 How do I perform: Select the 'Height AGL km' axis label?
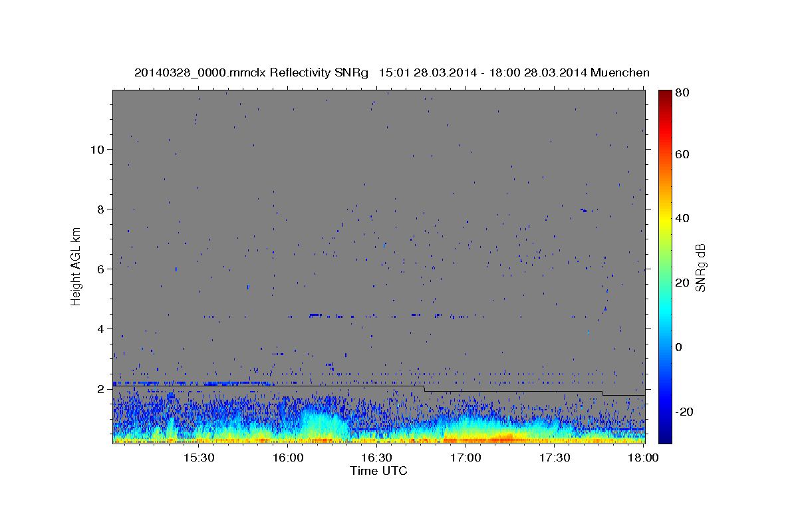tap(76, 266)
